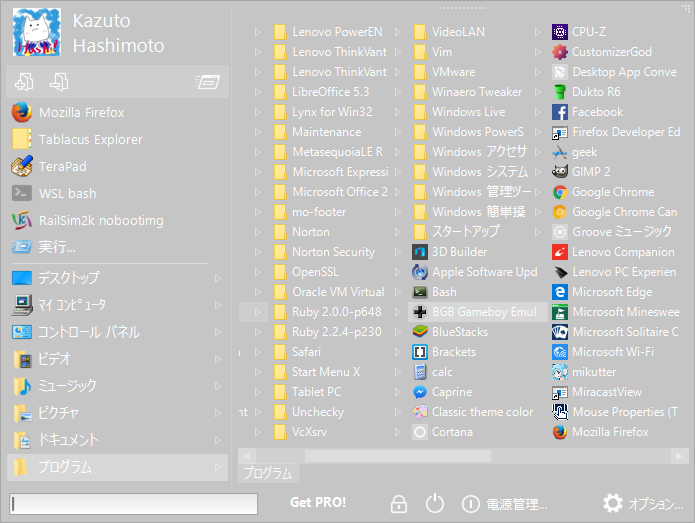Click the second add-group icon under the username
The image size is (695, 523).
[x=59, y=82]
